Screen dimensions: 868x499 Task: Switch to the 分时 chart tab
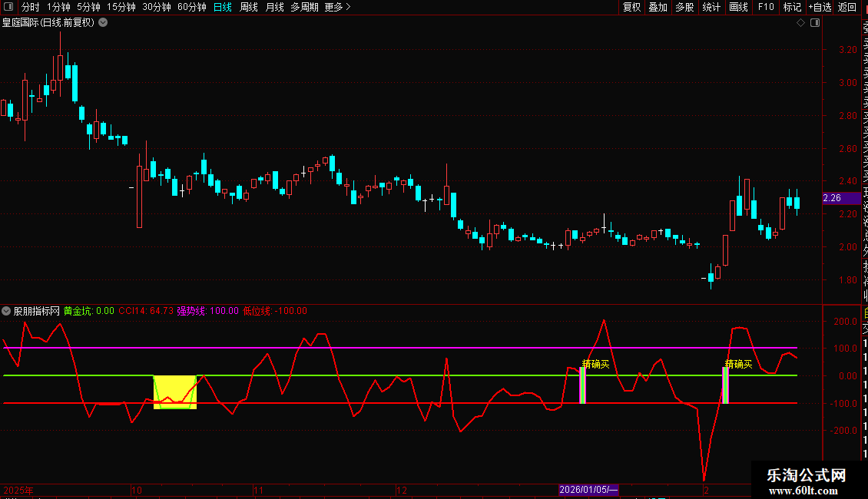[31, 7]
